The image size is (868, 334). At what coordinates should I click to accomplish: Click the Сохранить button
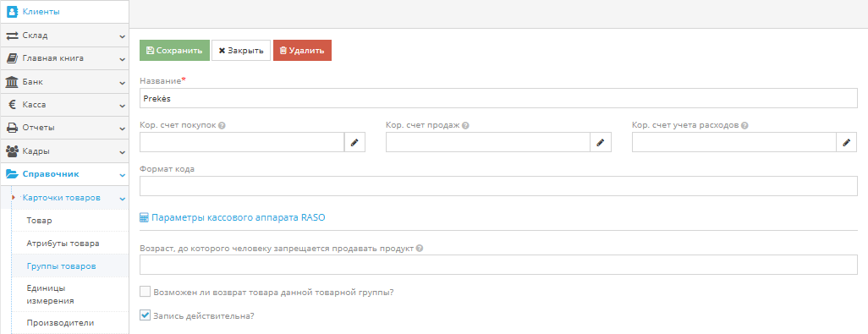[x=174, y=51]
